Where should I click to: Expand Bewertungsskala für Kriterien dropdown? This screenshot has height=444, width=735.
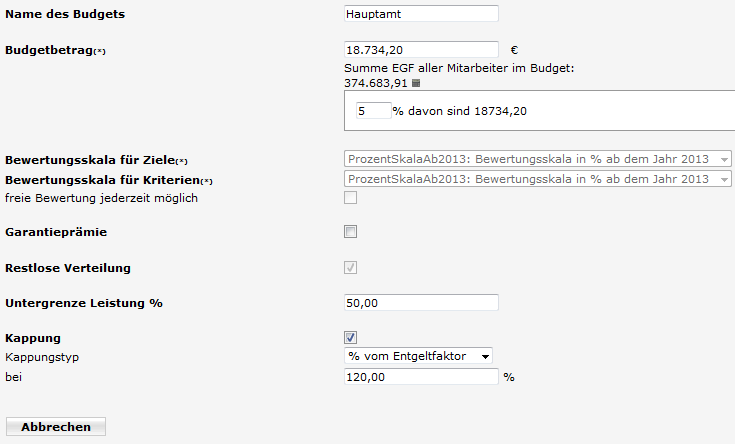click(538, 179)
